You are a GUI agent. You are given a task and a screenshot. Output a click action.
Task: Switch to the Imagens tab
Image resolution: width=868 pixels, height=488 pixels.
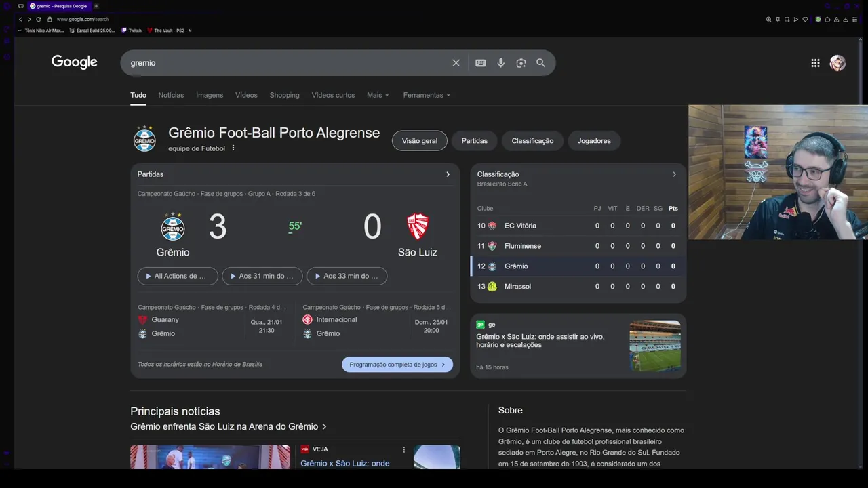(x=210, y=95)
